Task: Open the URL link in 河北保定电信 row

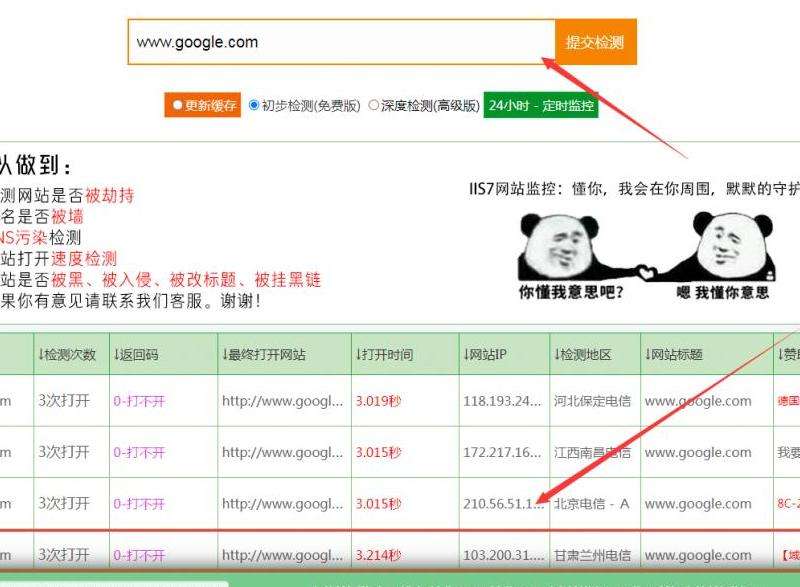Action: [282, 401]
